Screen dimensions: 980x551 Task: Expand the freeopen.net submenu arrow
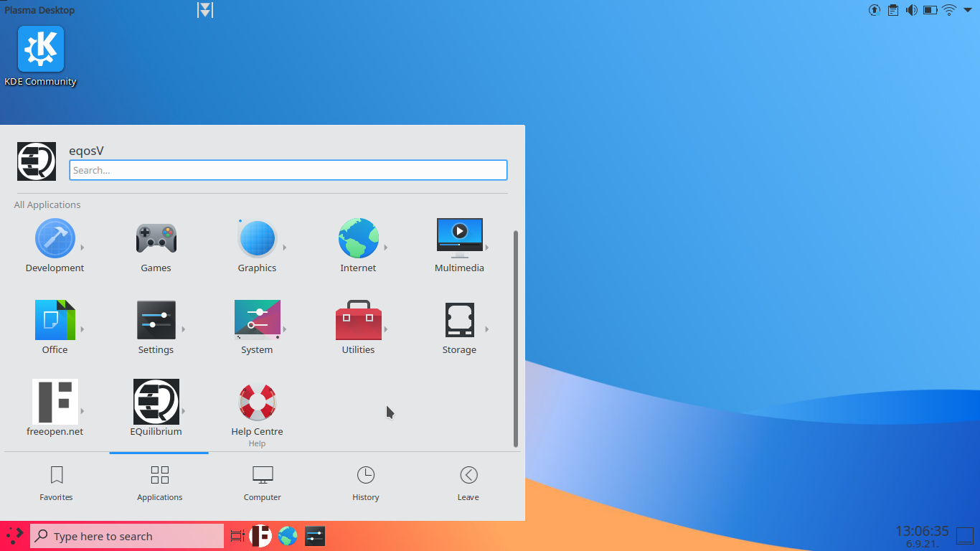pyautogui.click(x=83, y=411)
